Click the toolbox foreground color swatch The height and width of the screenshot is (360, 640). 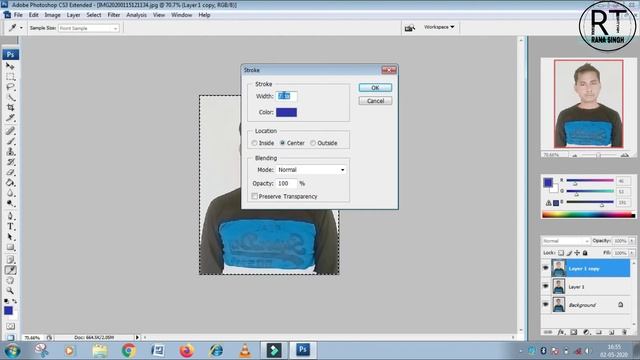[8, 311]
